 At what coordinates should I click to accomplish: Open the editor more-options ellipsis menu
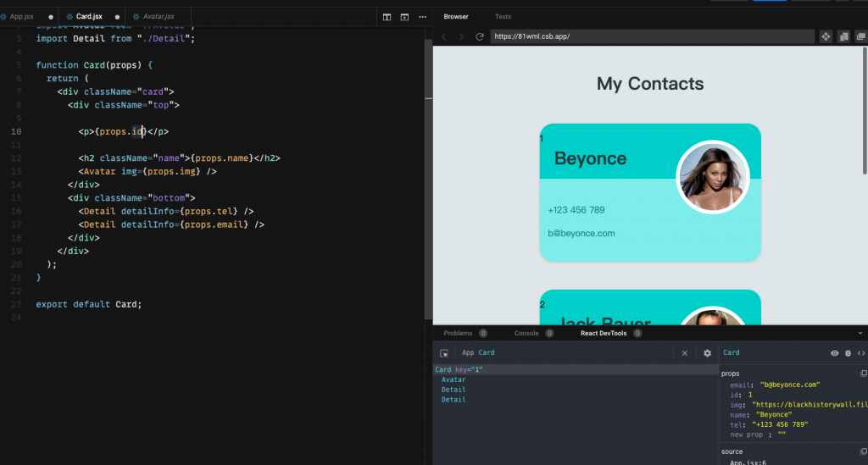pyautogui.click(x=422, y=17)
